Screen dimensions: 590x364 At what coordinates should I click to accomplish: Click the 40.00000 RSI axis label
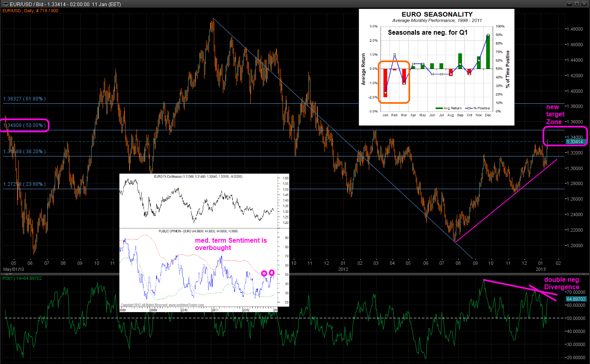[576, 332]
